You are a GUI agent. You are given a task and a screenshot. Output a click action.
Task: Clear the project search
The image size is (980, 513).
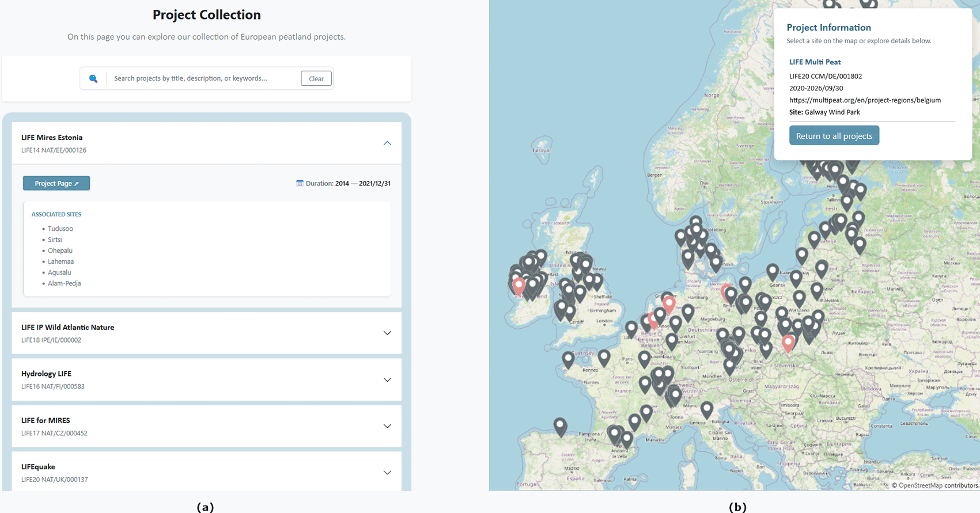coord(316,78)
